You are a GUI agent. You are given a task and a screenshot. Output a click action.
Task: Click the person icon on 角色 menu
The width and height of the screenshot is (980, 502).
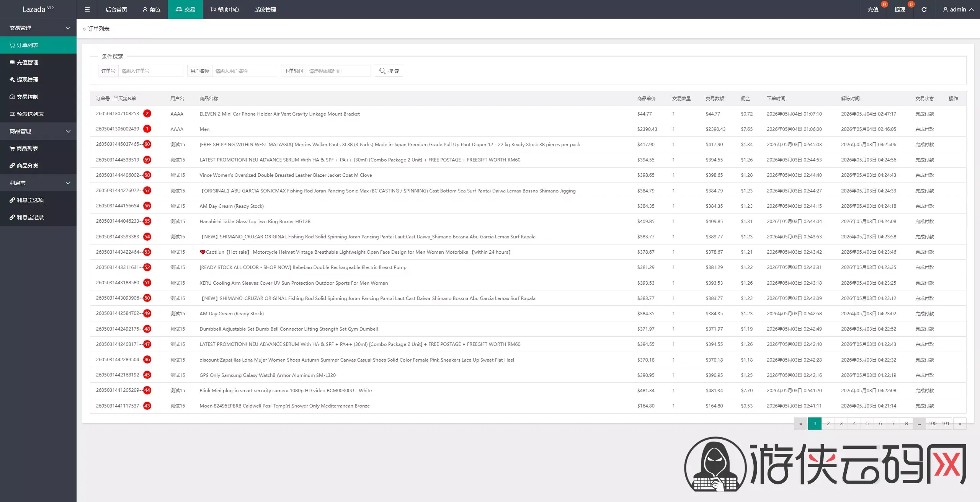(145, 10)
